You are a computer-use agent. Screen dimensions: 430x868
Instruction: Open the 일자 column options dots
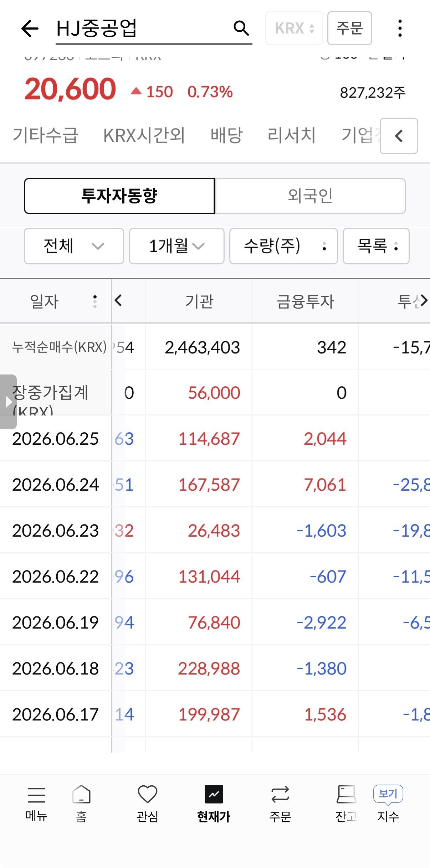point(95,301)
